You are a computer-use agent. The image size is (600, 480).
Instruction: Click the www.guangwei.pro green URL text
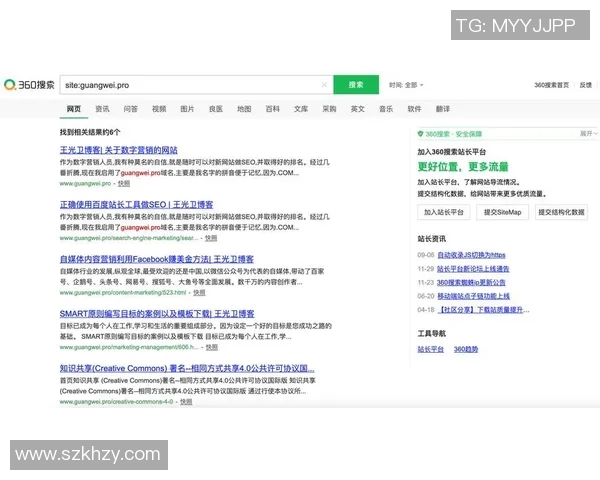pyautogui.click(x=85, y=184)
